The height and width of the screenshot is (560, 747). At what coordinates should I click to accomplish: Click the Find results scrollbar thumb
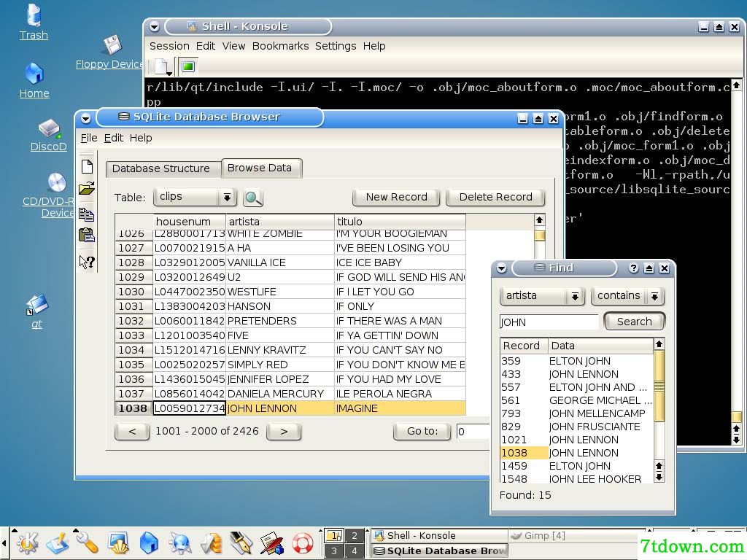(x=659, y=386)
